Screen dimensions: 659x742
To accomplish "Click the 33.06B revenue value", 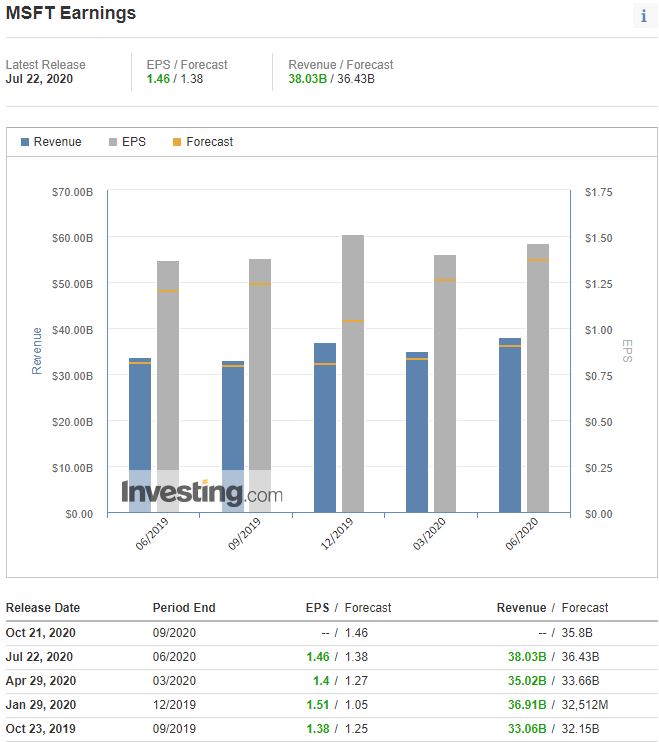I will click(527, 729).
